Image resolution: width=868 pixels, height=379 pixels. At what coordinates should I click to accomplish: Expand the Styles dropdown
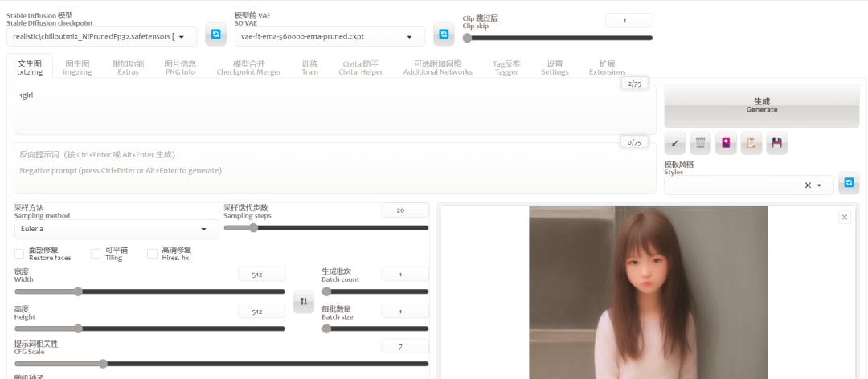tap(819, 185)
